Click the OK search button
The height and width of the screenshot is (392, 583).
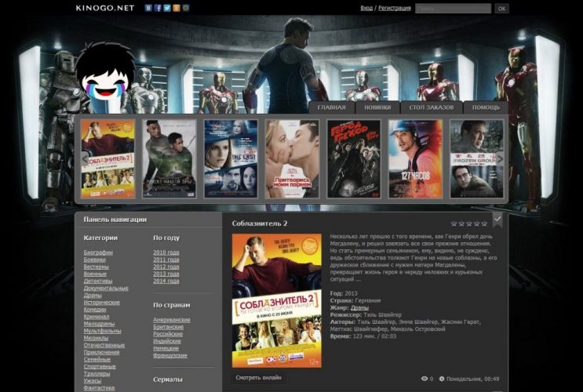(x=501, y=8)
